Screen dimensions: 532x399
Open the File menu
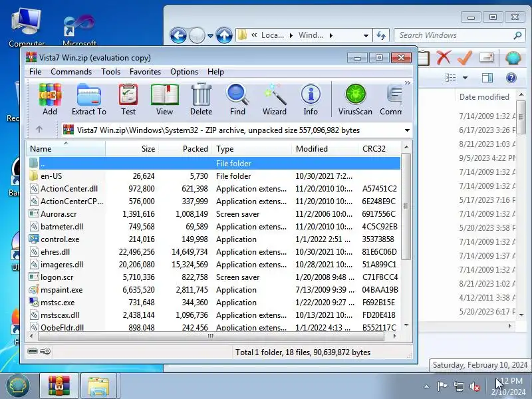point(35,72)
